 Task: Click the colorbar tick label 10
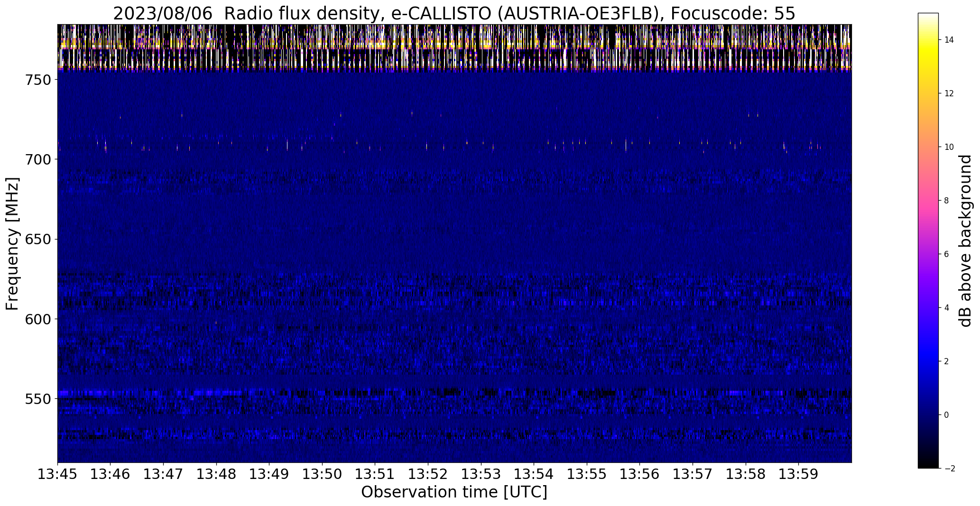[x=949, y=147]
